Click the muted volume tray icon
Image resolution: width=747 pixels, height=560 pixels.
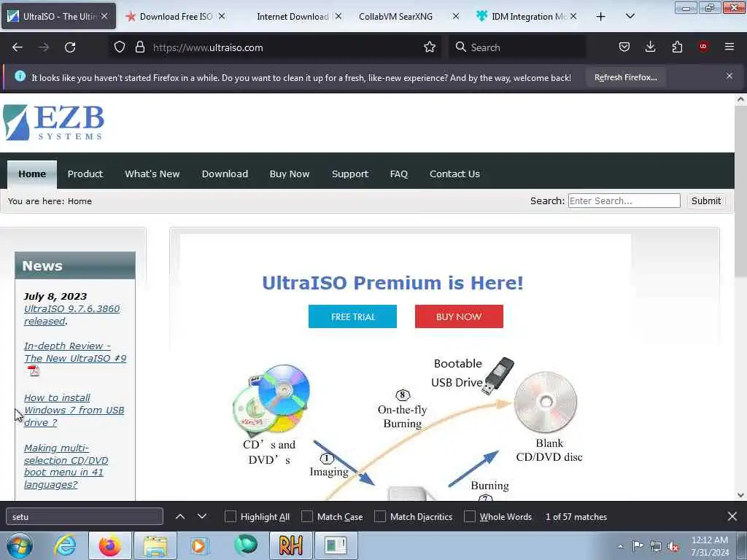click(x=673, y=547)
